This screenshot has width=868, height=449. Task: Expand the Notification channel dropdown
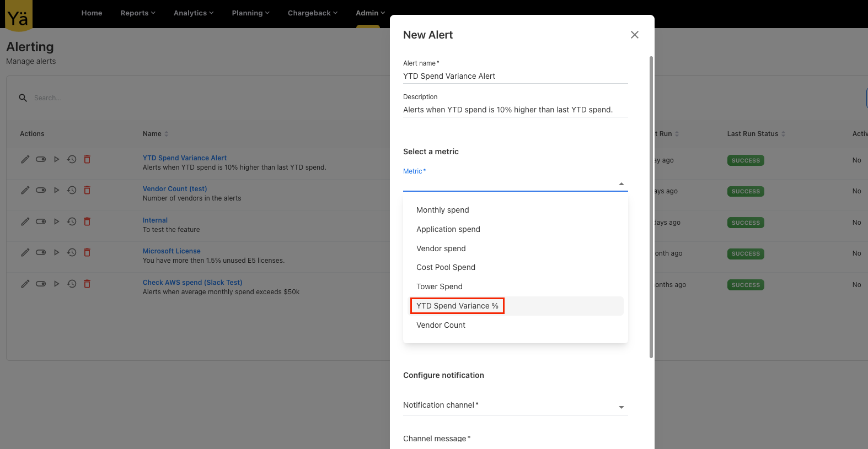pyautogui.click(x=621, y=407)
